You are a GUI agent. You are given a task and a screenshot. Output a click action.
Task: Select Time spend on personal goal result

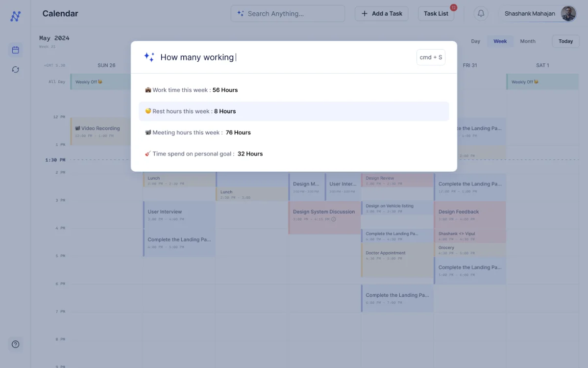click(294, 154)
